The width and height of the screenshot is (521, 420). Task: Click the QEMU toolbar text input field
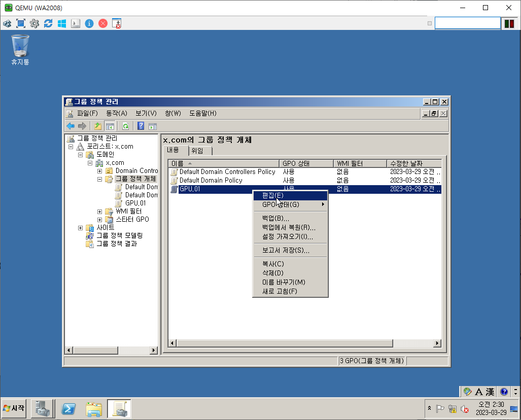click(467, 23)
